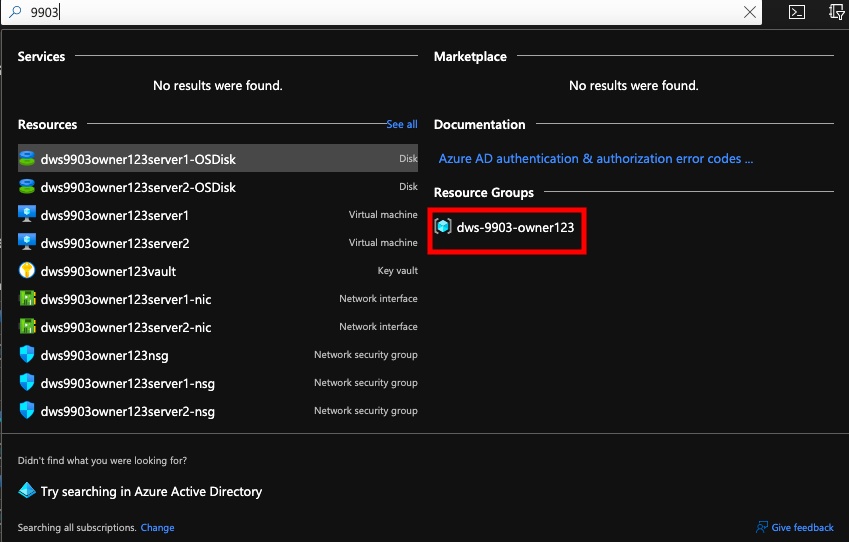Image resolution: width=849 pixels, height=542 pixels.
Task: Click the resource group cube icon
Action: [x=443, y=226]
